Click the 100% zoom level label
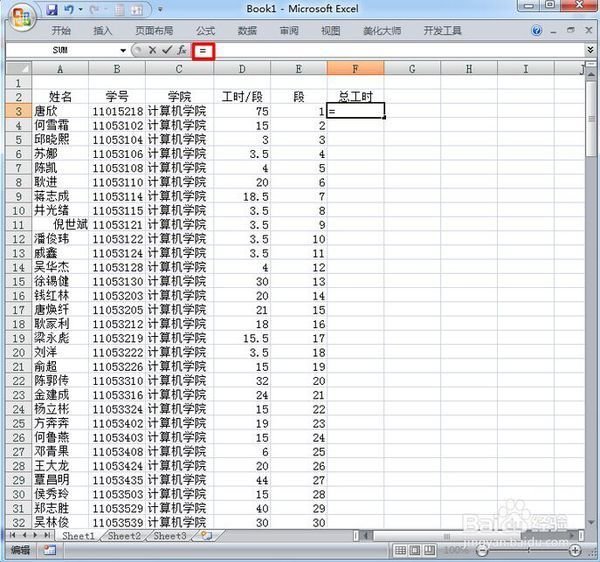The image size is (600, 562). click(x=456, y=551)
